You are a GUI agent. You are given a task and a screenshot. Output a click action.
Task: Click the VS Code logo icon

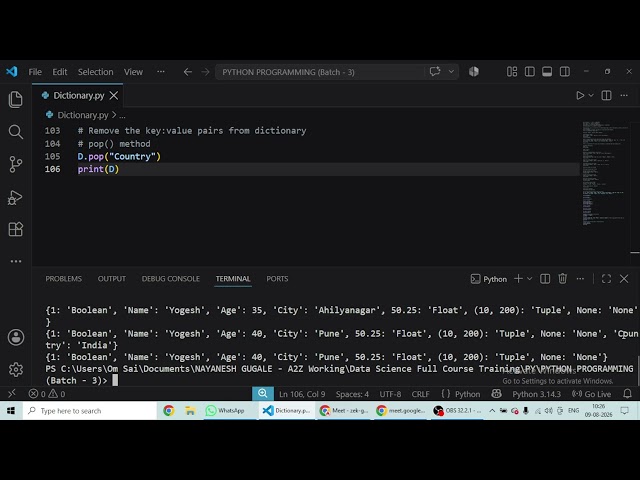tap(12, 72)
